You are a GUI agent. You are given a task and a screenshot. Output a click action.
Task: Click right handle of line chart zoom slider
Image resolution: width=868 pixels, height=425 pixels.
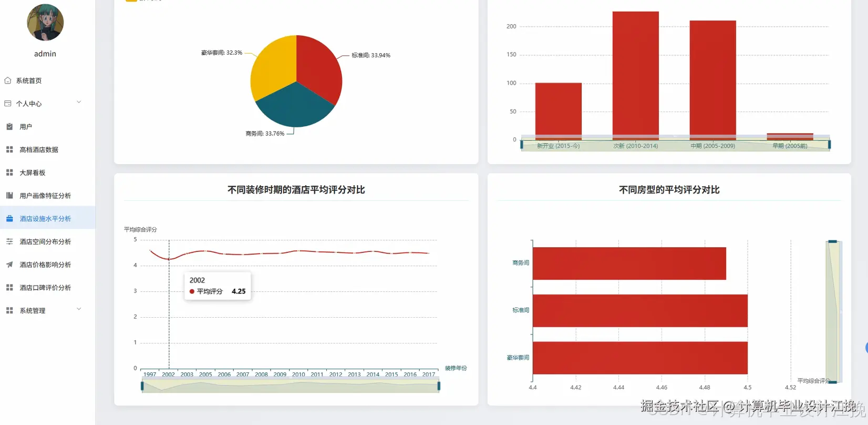coord(439,386)
